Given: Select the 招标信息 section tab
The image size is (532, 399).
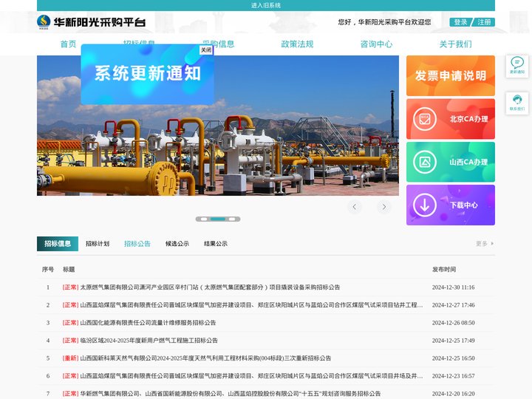Looking at the screenshot, I should click(58, 244).
